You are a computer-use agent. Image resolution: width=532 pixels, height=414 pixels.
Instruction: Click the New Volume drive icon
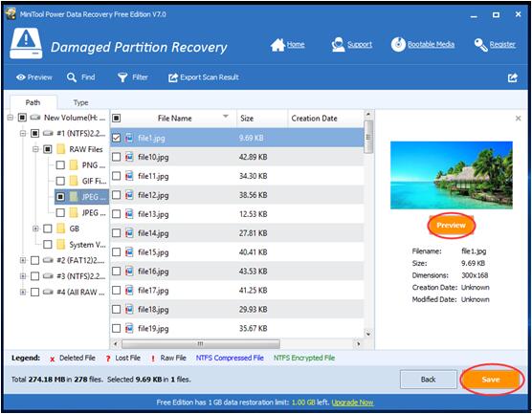click(35, 118)
